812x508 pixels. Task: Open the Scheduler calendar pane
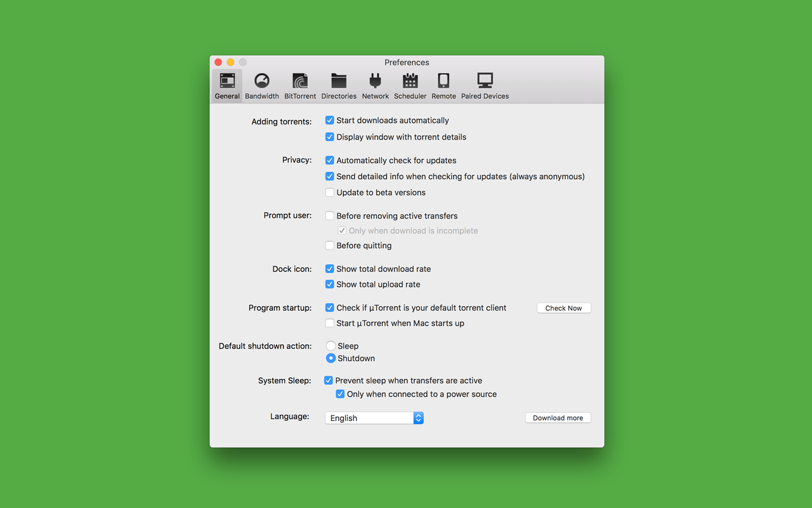(x=410, y=86)
